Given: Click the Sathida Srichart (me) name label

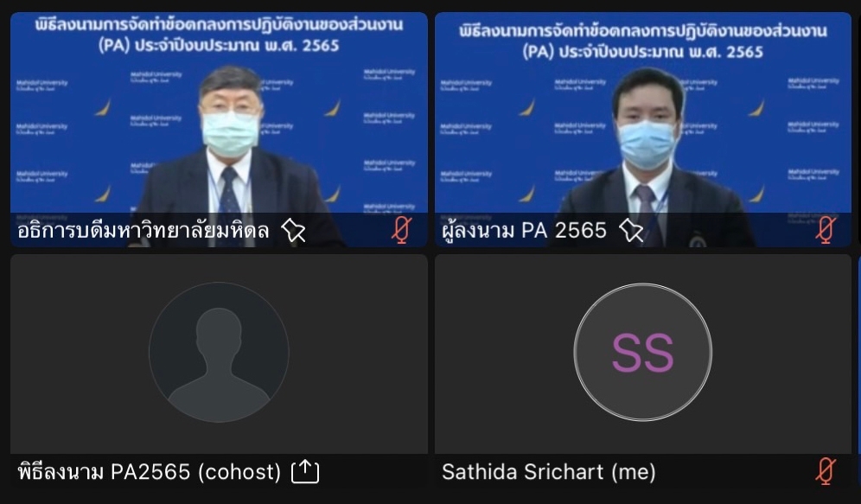Looking at the screenshot, I should point(549,472).
